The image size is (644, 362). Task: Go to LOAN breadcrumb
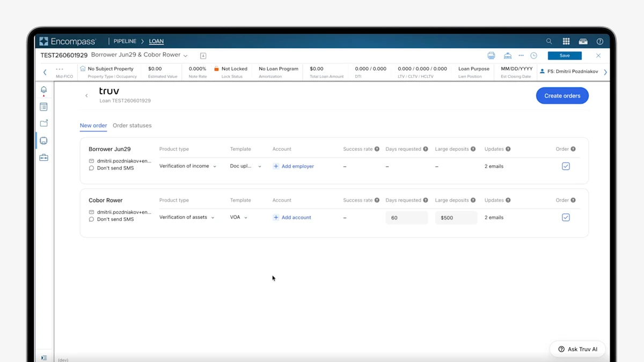point(156,41)
